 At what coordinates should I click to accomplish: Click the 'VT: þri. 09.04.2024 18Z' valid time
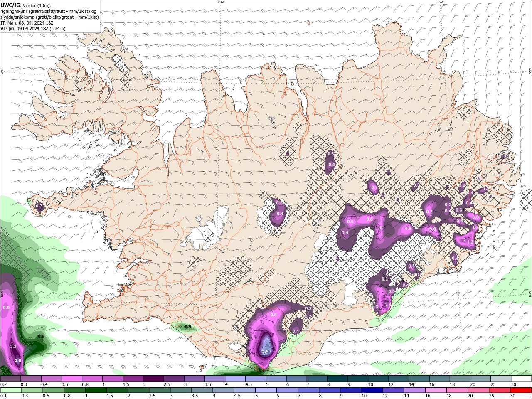25,29
